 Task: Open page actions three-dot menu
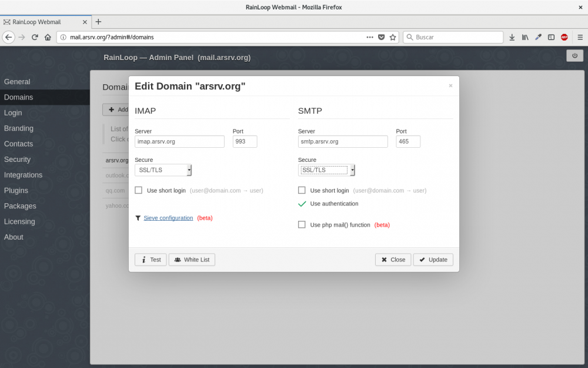370,37
